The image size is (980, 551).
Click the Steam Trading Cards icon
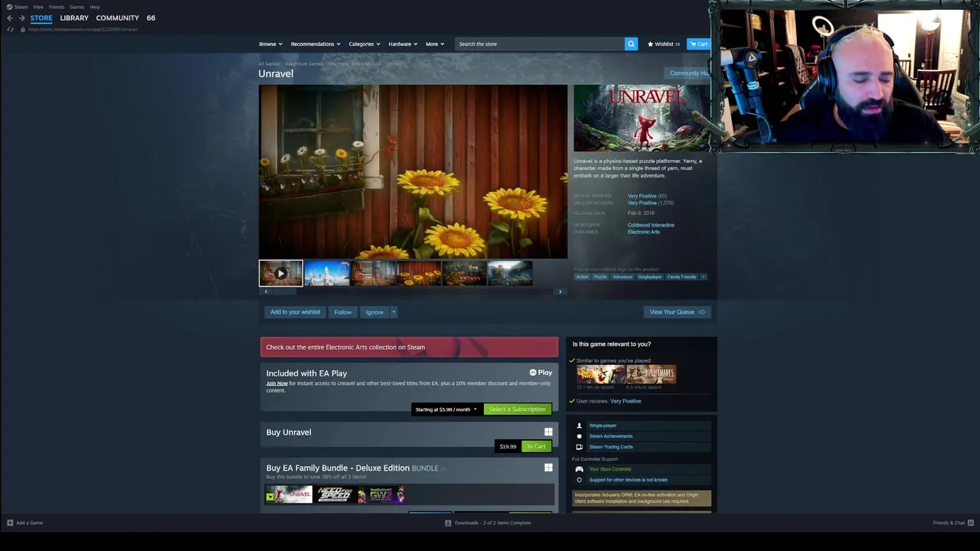(x=579, y=447)
